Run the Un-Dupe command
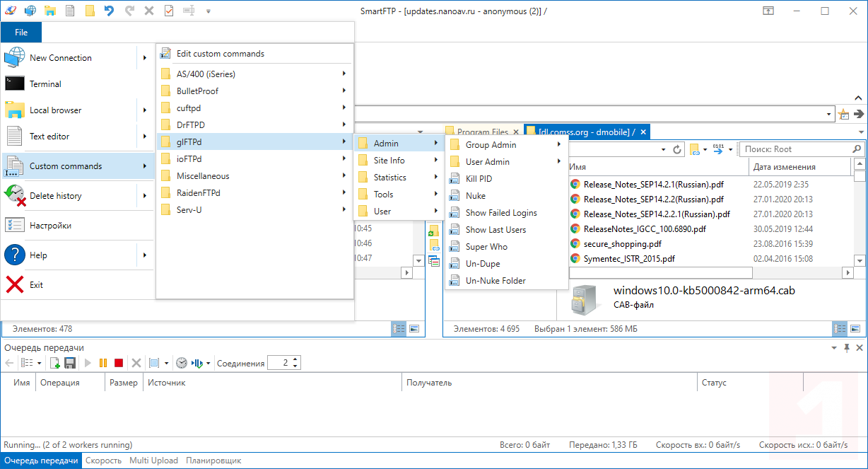 (x=506, y=264)
